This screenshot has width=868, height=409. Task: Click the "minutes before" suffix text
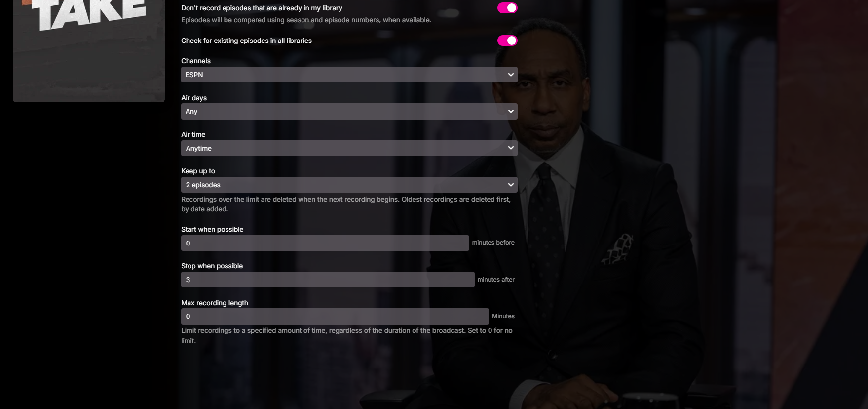coord(493,243)
